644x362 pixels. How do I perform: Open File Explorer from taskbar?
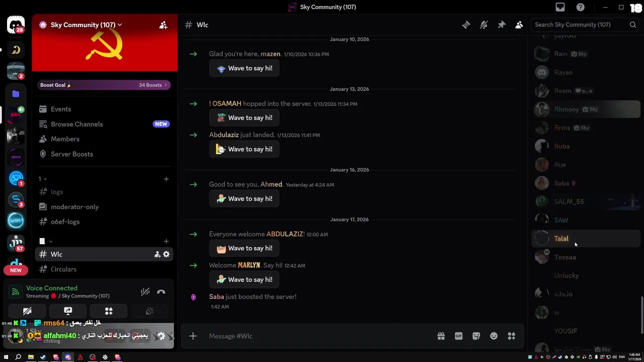point(31,357)
